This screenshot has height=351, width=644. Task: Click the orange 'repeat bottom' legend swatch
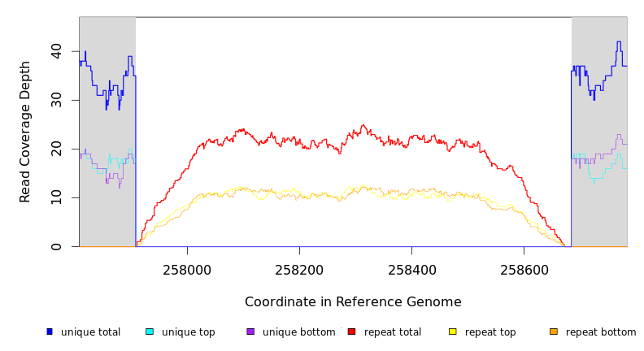point(554,331)
